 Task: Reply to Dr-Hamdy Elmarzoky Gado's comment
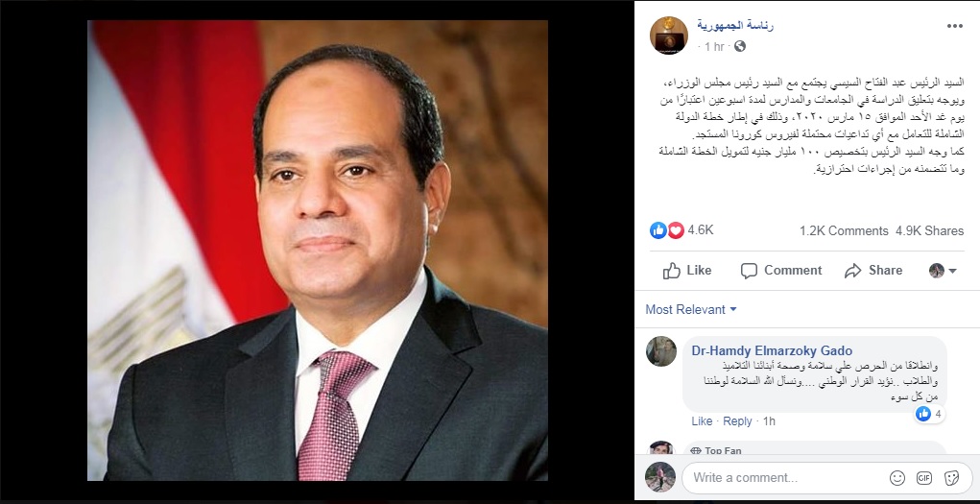[737, 421]
